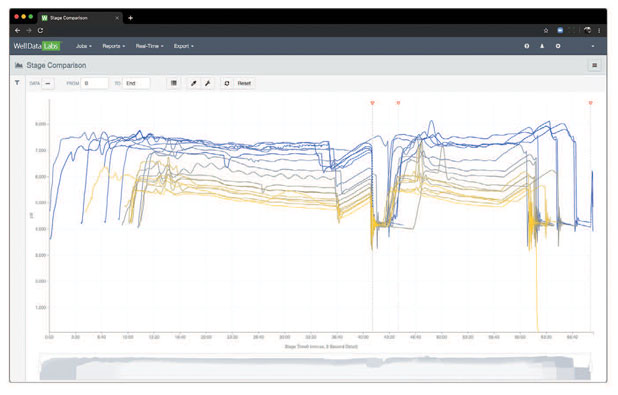This screenshot has width=618, height=395.
Task: Go back with the browser back arrow
Action: (17, 30)
